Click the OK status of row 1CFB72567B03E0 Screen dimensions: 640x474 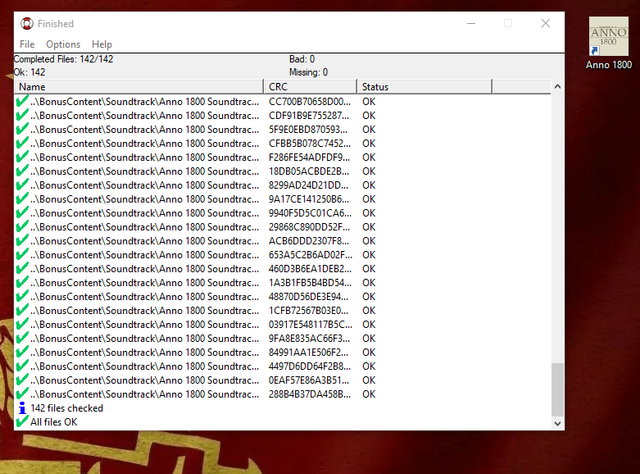(369, 311)
